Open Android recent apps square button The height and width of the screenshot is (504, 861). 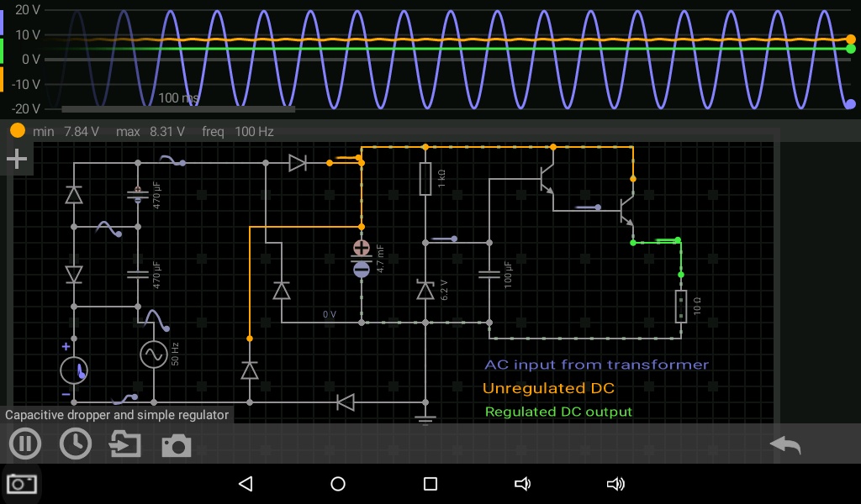click(x=430, y=484)
